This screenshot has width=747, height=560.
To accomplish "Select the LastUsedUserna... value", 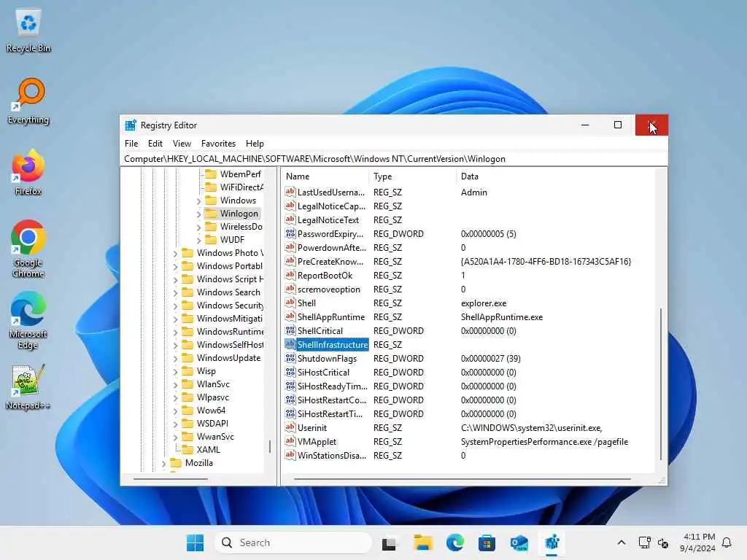I will (x=330, y=192).
